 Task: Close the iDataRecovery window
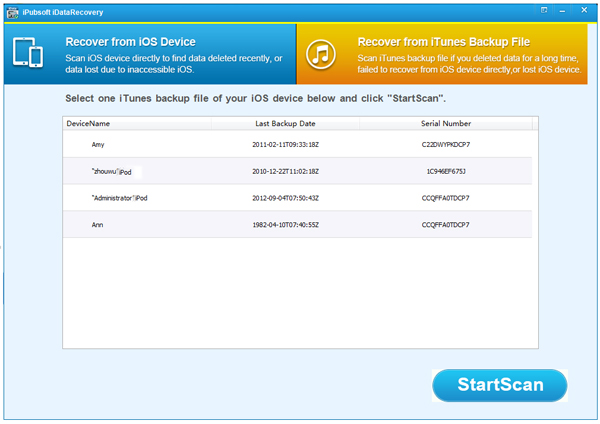click(x=584, y=10)
